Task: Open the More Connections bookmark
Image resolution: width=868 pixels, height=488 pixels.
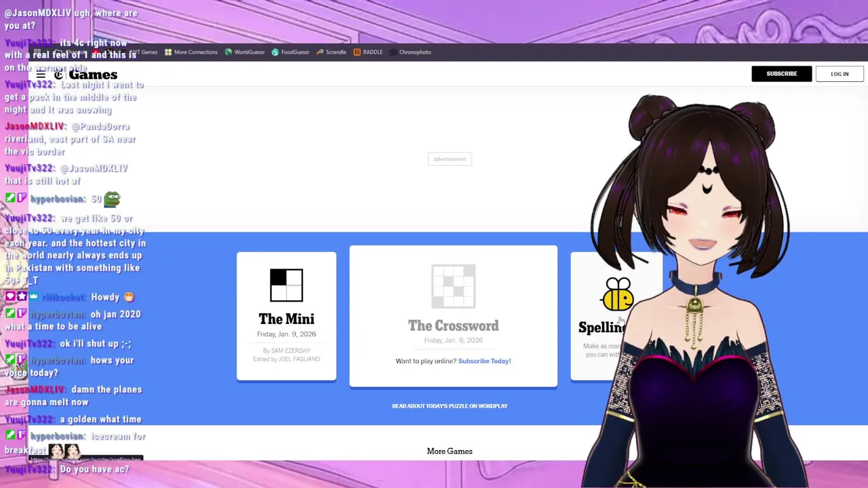Action: (x=191, y=52)
